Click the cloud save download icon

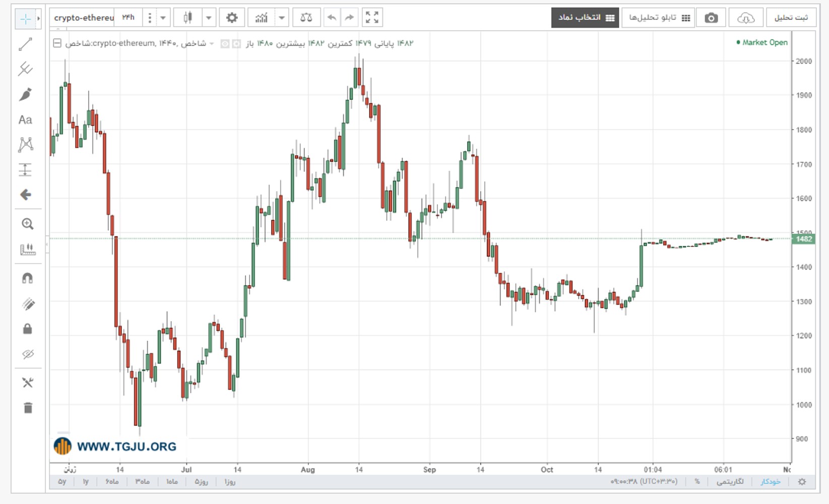coord(745,18)
